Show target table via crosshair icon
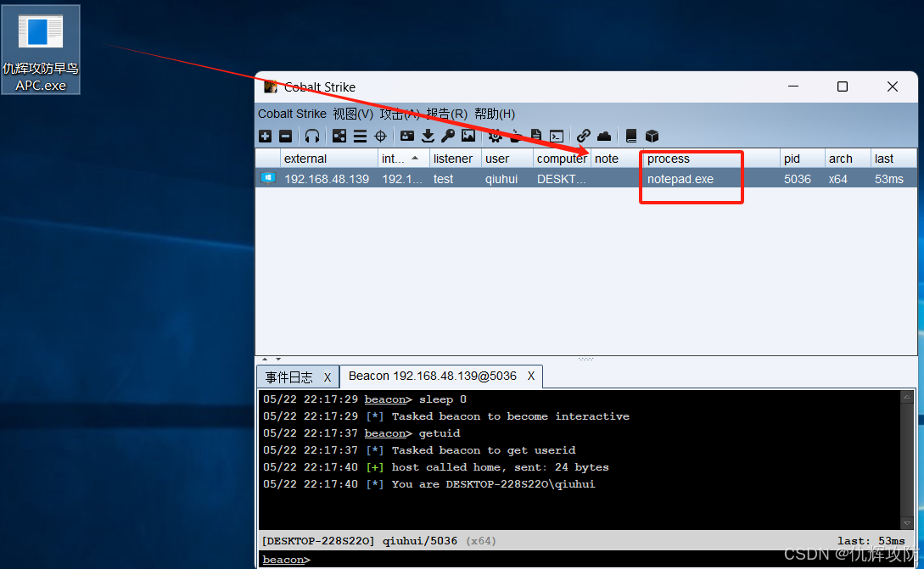This screenshot has height=569, width=924. [x=381, y=136]
